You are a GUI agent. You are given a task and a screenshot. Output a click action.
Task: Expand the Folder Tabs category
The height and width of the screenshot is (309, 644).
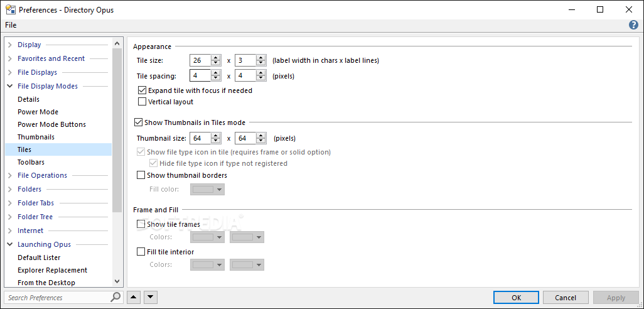[x=10, y=203]
